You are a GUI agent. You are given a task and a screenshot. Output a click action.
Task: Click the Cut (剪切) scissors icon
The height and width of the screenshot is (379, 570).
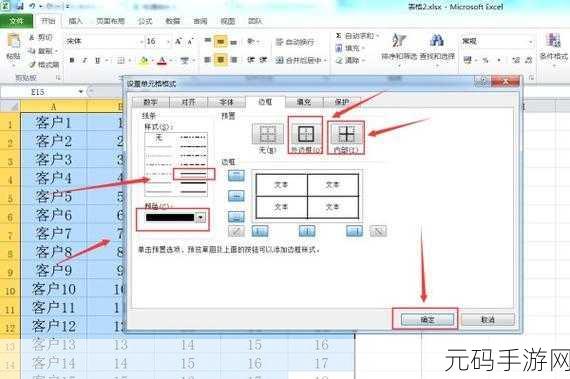tap(32, 37)
